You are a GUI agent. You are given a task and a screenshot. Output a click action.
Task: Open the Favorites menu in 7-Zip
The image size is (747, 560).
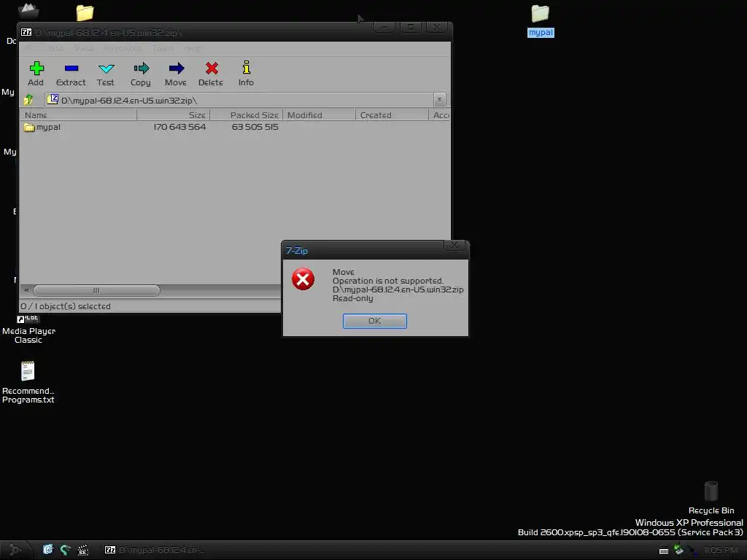point(123,49)
